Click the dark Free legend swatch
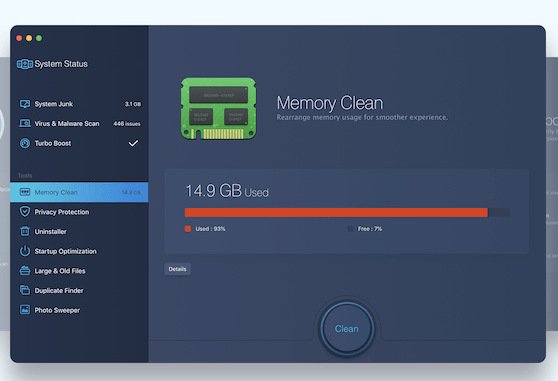The height and width of the screenshot is (381, 558). tap(350, 228)
